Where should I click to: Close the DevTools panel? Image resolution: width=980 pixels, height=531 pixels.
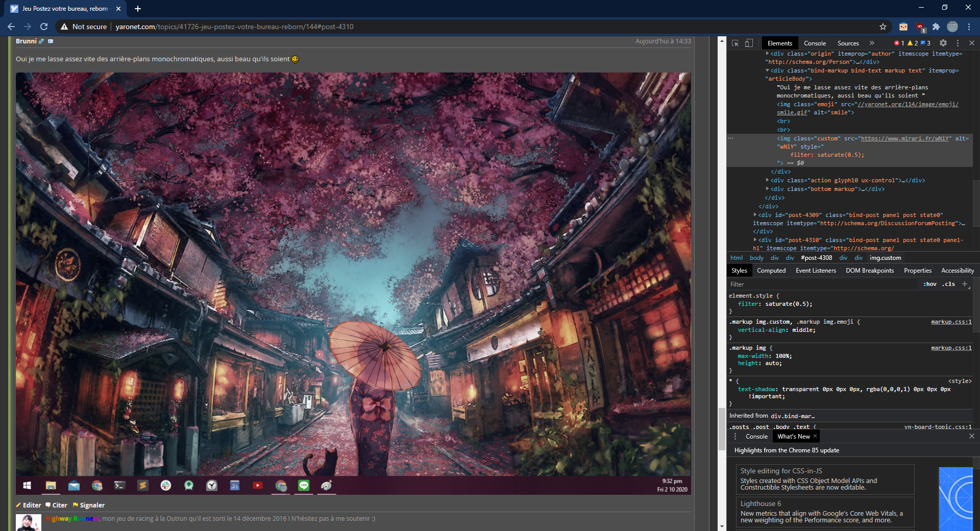(972, 43)
